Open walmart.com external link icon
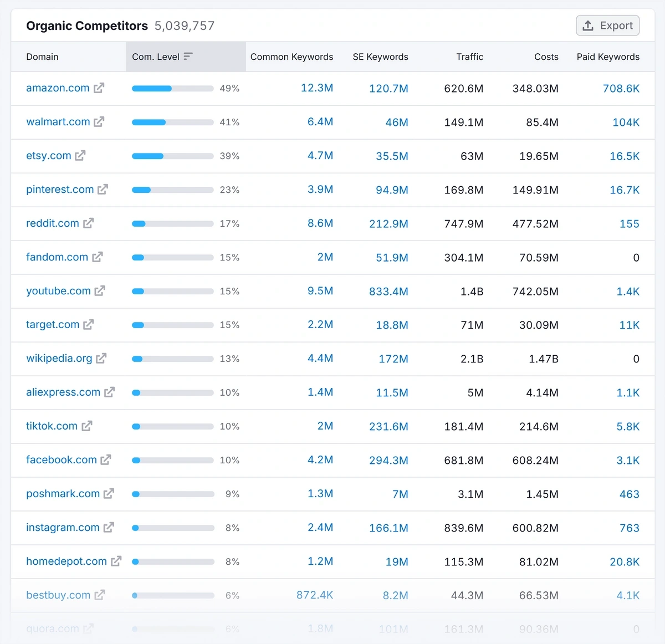The image size is (665, 644). (99, 122)
